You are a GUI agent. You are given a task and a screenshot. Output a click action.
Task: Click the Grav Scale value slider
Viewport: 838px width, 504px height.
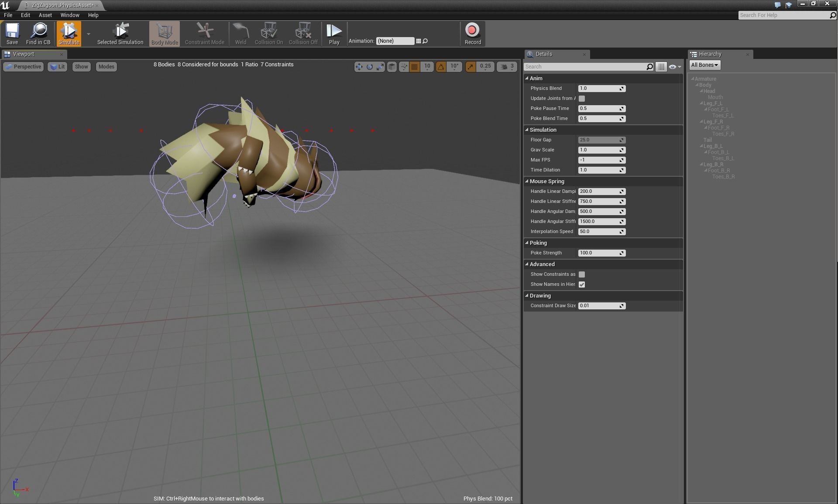pos(601,150)
